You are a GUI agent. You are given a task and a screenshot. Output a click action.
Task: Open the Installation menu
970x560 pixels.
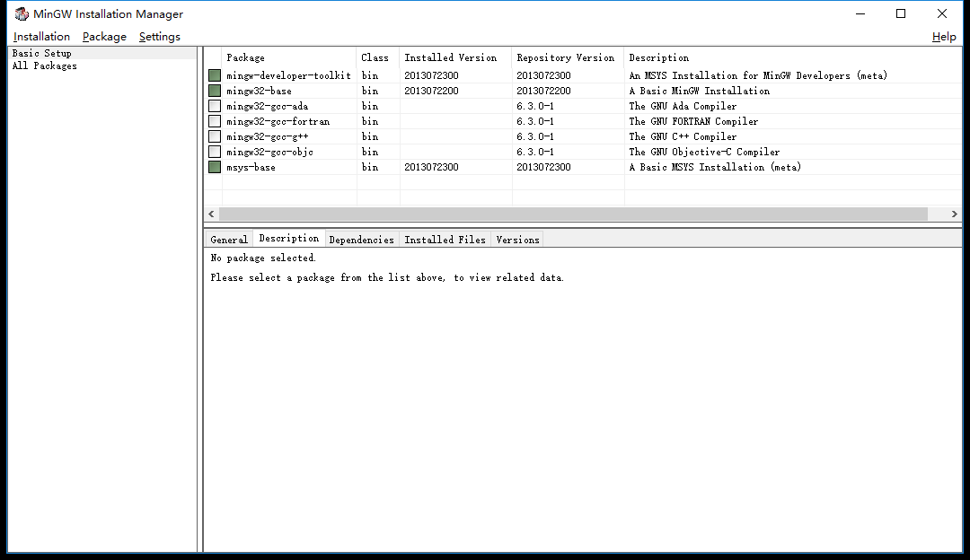tap(41, 36)
